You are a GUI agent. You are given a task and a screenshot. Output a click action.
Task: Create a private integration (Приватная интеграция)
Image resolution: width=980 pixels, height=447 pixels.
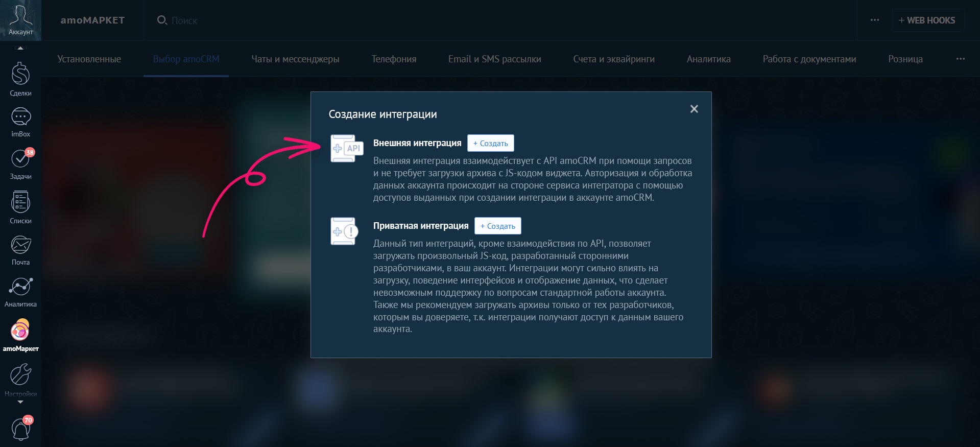click(x=497, y=226)
